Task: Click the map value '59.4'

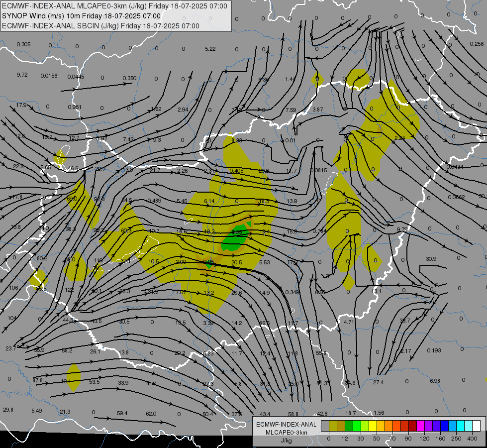Action: click(x=122, y=413)
